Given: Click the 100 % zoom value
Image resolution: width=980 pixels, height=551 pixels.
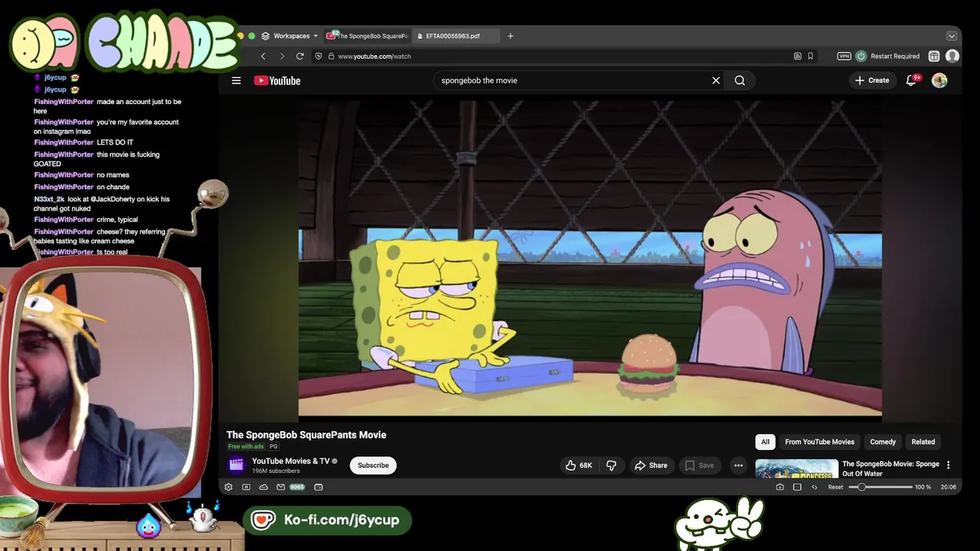Looking at the screenshot, I should (923, 487).
